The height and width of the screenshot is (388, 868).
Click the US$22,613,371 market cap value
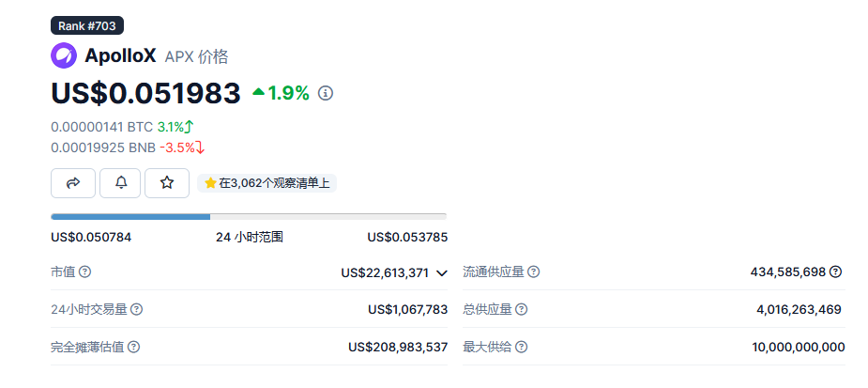click(385, 272)
